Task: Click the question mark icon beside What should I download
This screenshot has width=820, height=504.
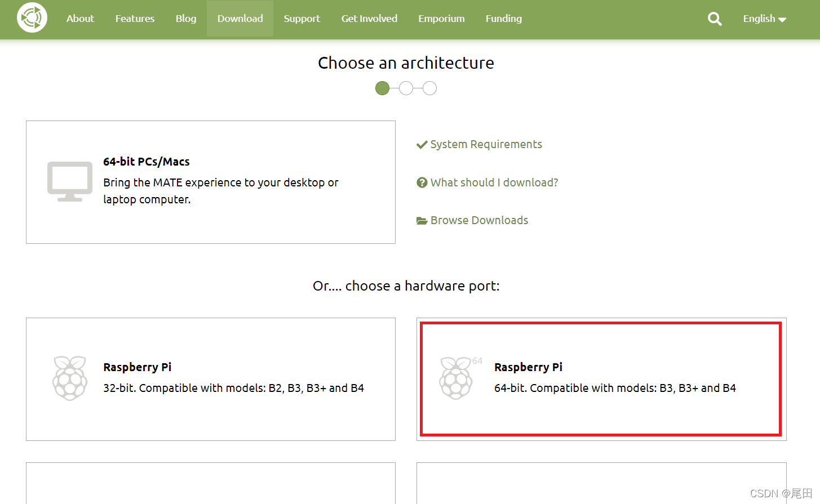Action: click(422, 182)
